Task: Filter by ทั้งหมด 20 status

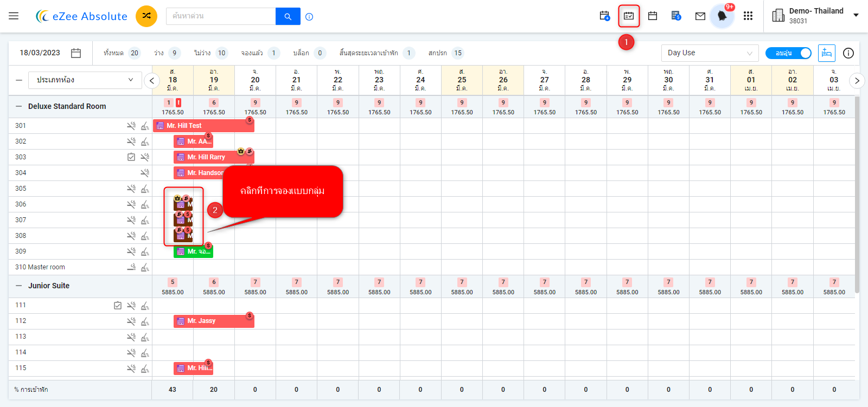Action: pyautogui.click(x=122, y=53)
